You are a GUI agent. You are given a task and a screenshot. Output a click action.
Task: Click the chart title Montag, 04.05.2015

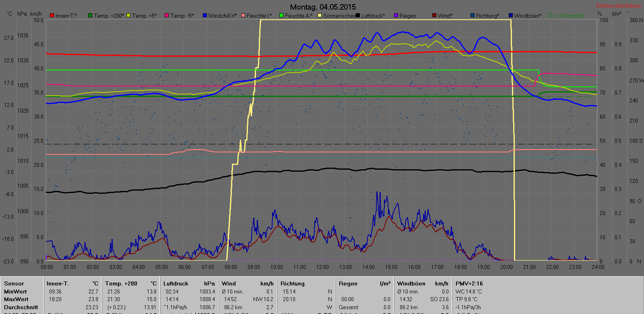(x=323, y=7)
